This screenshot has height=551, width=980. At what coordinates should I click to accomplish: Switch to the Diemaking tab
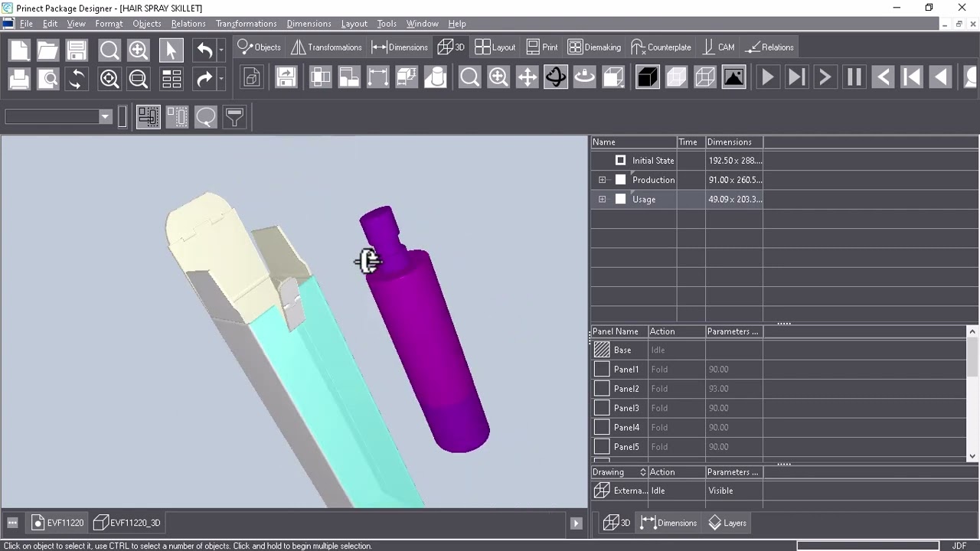pyautogui.click(x=595, y=47)
